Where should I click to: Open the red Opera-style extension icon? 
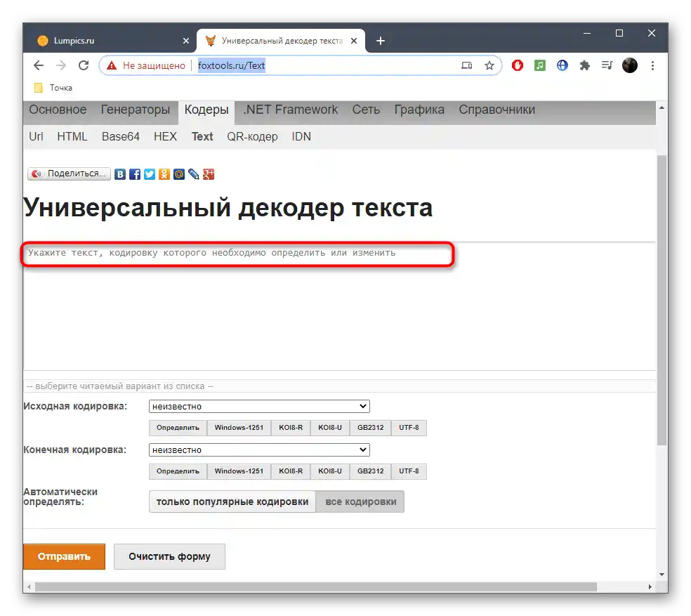[x=518, y=66]
